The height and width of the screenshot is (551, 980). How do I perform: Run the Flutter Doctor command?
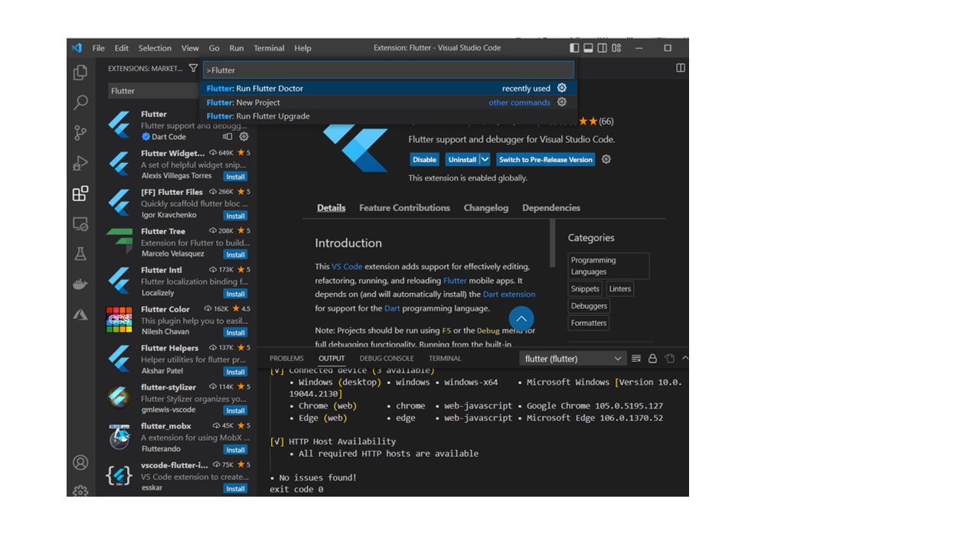[388, 88]
